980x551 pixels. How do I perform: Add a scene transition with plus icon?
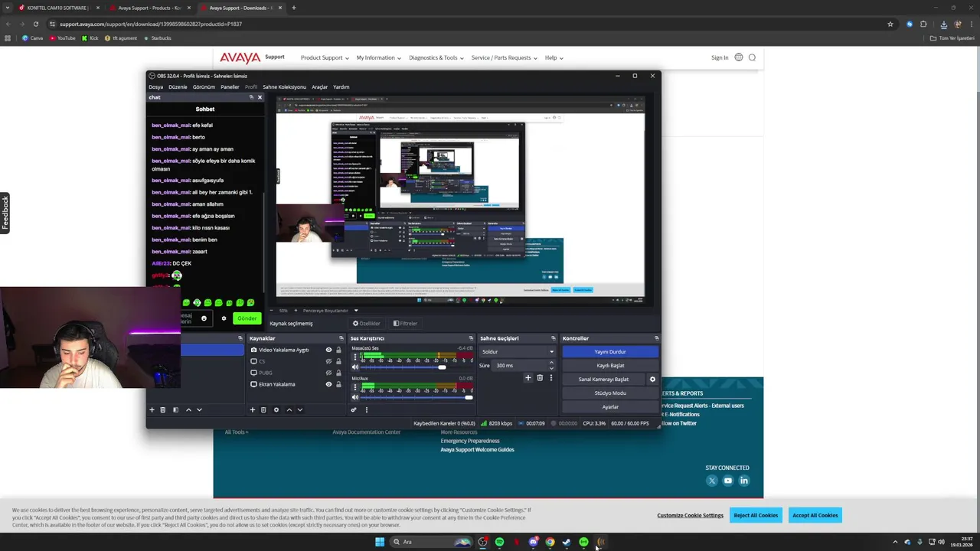click(x=528, y=377)
